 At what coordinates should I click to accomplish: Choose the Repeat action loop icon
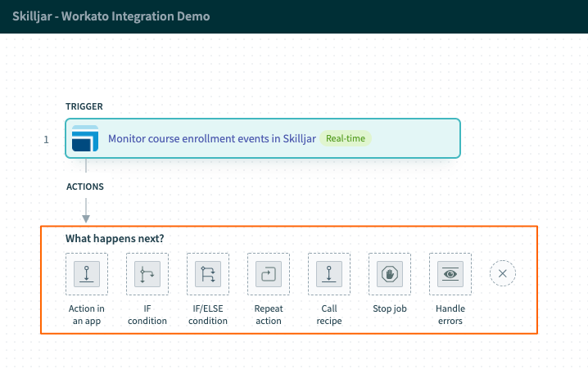[x=269, y=274]
